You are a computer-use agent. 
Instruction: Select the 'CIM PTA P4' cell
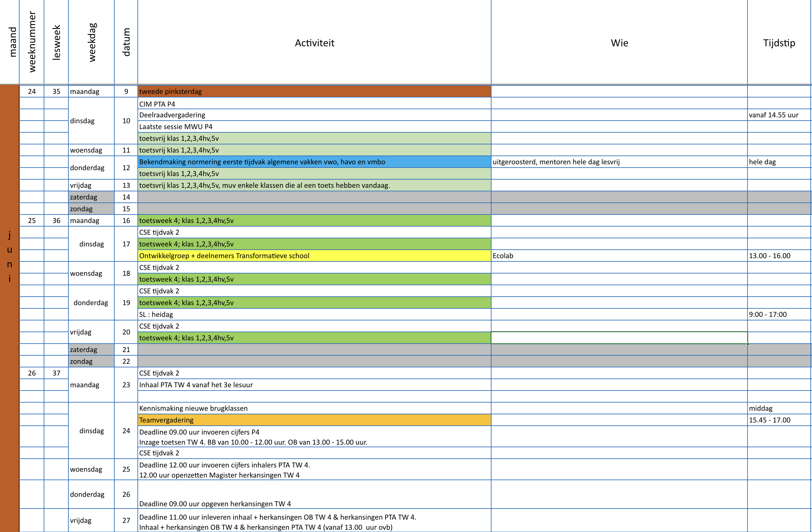click(314, 103)
